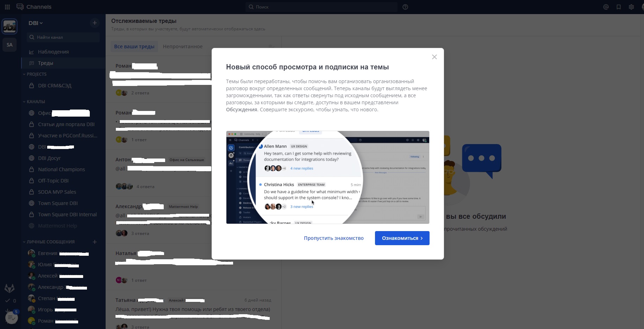The image size is (644, 329).
Task: Open the Наблюдения insights item
Action: pyautogui.click(x=63, y=52)
